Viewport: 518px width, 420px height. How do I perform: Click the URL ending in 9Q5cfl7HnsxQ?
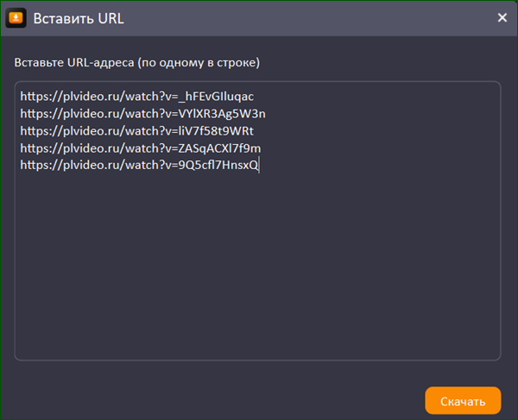coord(139,165)
